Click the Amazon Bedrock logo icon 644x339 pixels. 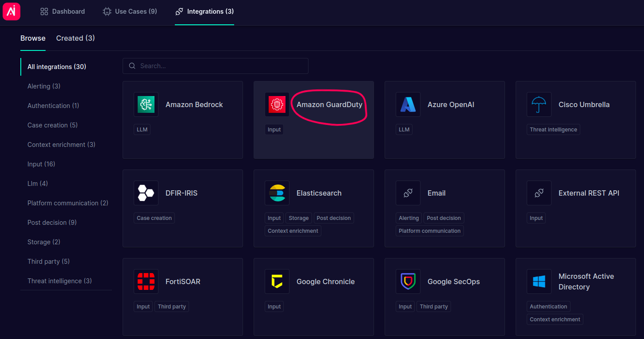[146, 104]
